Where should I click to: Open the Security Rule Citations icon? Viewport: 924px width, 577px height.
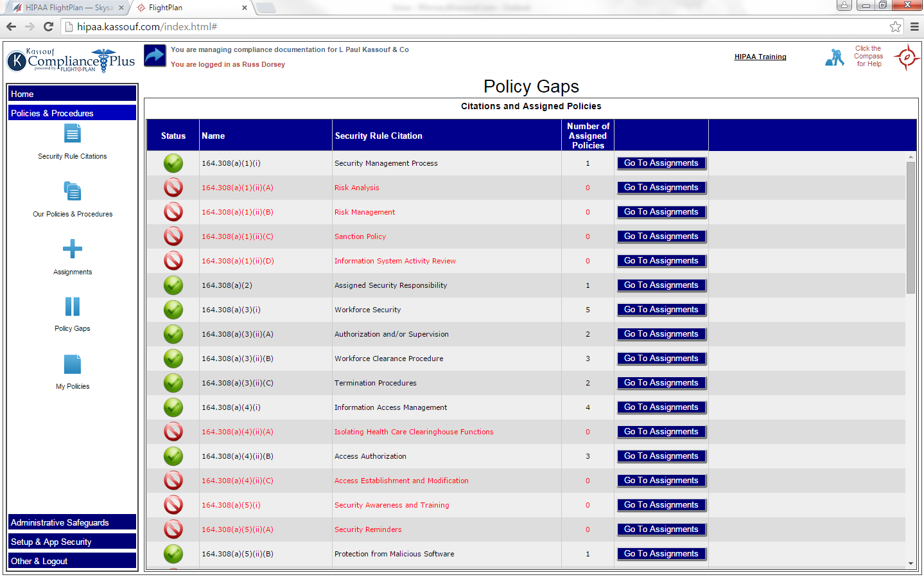point(73,134)
